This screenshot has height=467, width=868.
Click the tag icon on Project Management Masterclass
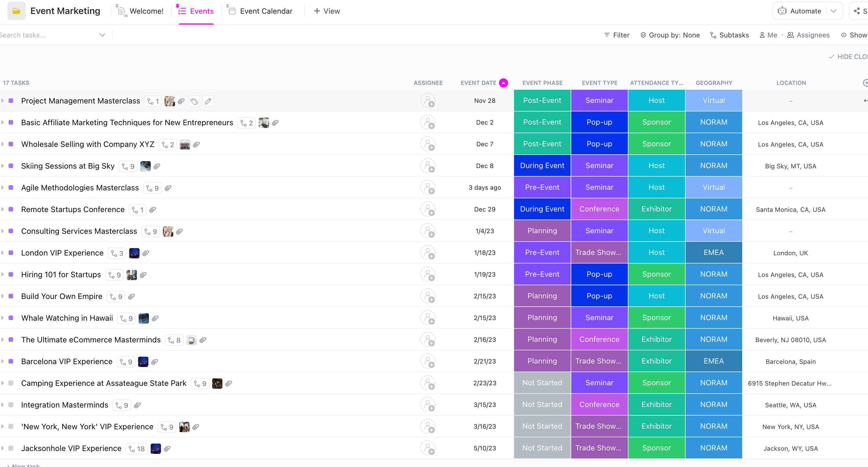(x=193, y=101)
